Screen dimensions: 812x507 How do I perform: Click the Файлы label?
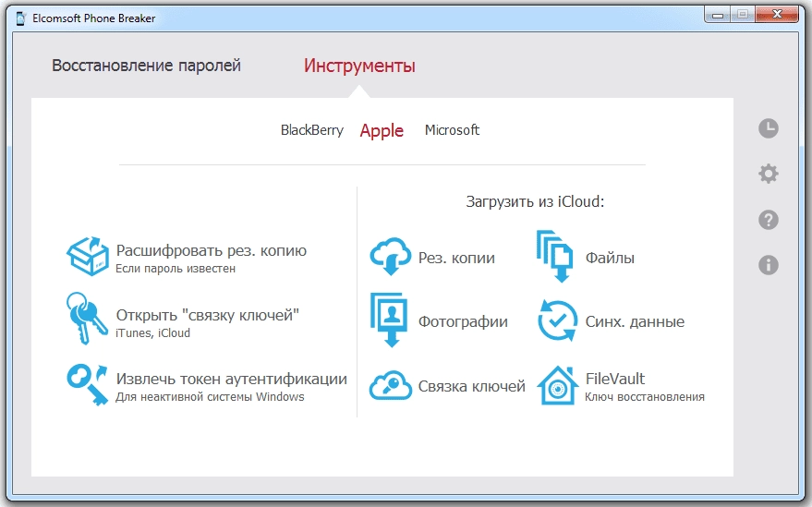(610, 258)
